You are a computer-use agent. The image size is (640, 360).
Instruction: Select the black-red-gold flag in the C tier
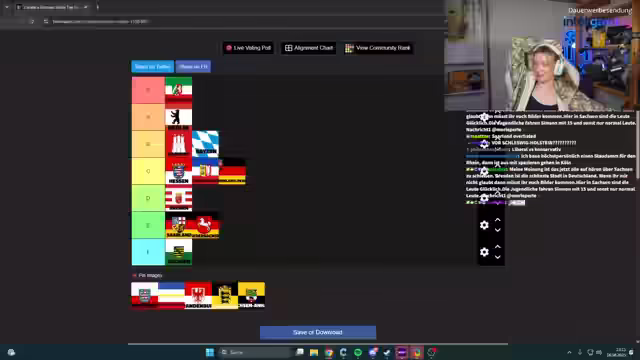pyautogui.click(x=232, y=171)
